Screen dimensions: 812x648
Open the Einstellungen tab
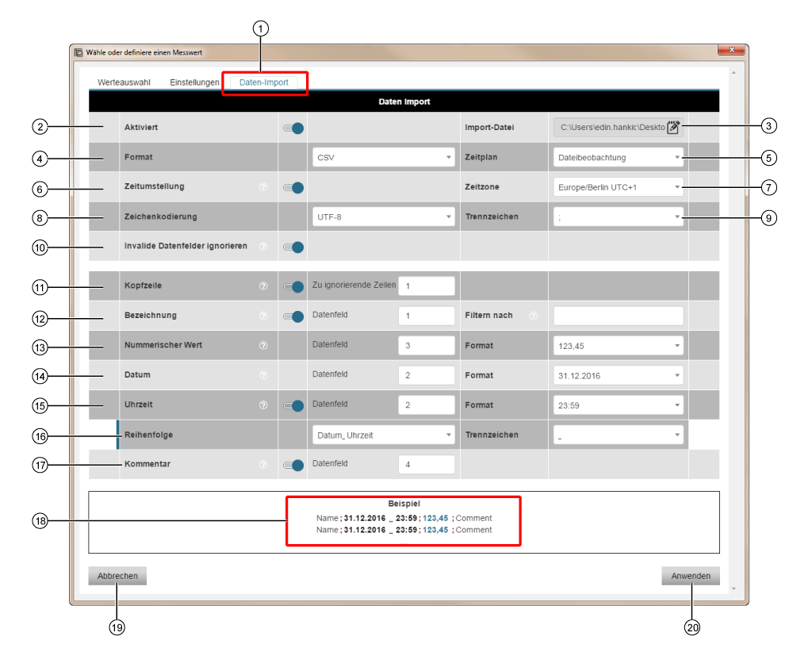194,82
